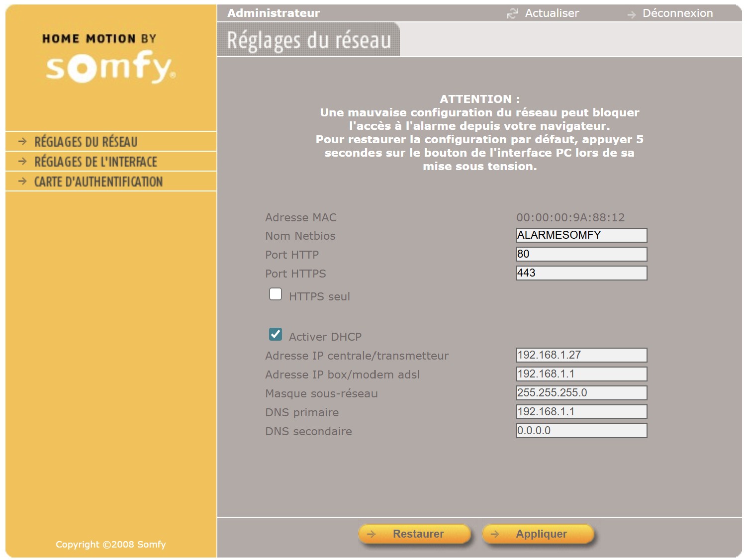This screenshot has height=560, width=747.
Task: Click arrow icon next to Réglages du réseau
Action: (22, 142)
